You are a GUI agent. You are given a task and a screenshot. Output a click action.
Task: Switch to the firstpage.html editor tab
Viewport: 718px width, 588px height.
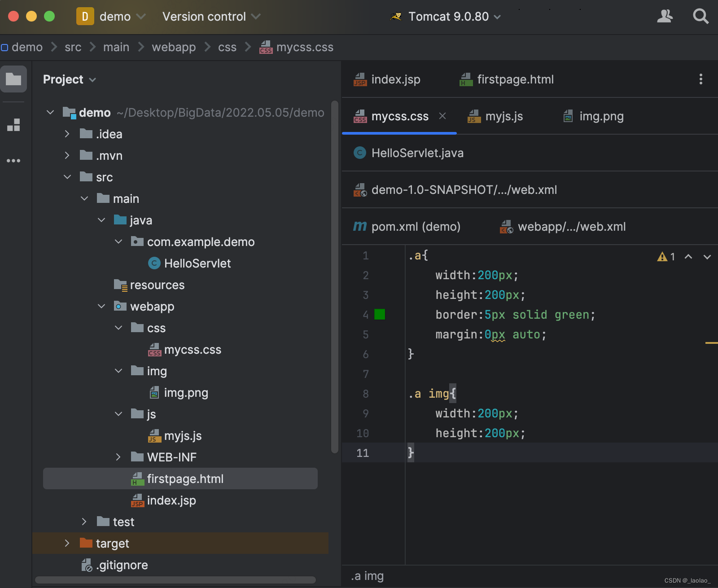click(x=507, y=79)
